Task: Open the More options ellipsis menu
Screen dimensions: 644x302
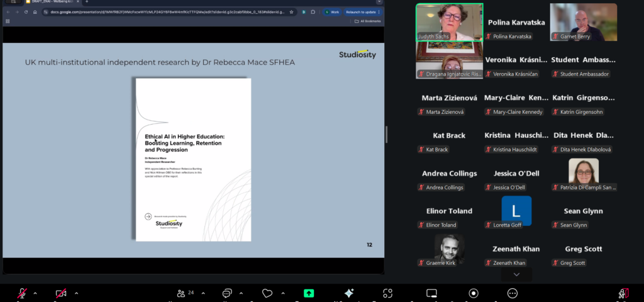Action: pyautogui.click(x=513, y=293)
